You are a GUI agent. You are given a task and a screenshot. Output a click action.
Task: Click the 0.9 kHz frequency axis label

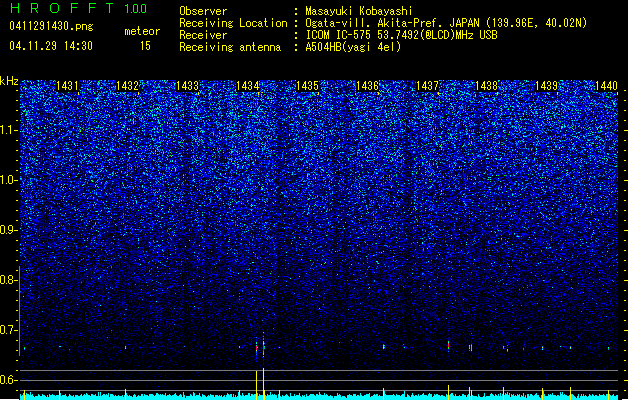[8, 230]
